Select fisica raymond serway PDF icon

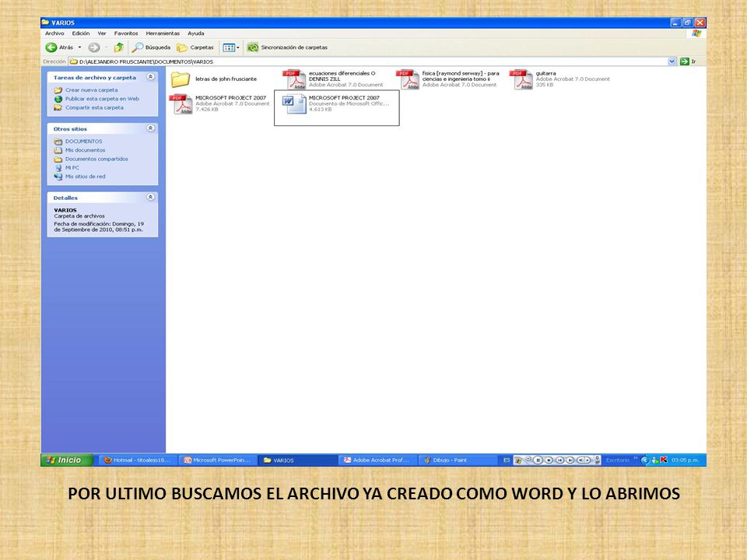pos(408,79)
